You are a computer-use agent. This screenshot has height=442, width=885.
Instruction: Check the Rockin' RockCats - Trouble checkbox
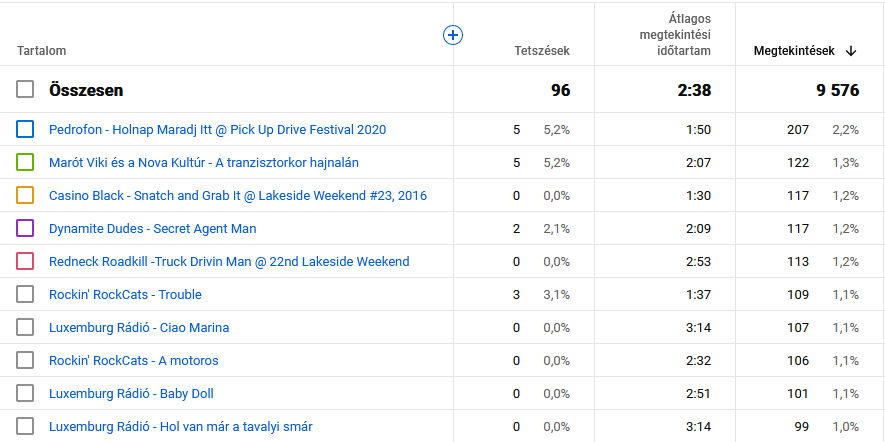[x=25, y=294]
